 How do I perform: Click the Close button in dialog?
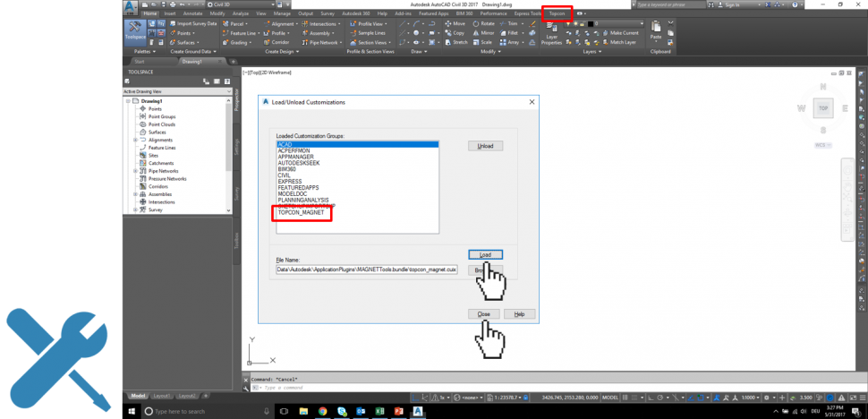coord(484,314)
